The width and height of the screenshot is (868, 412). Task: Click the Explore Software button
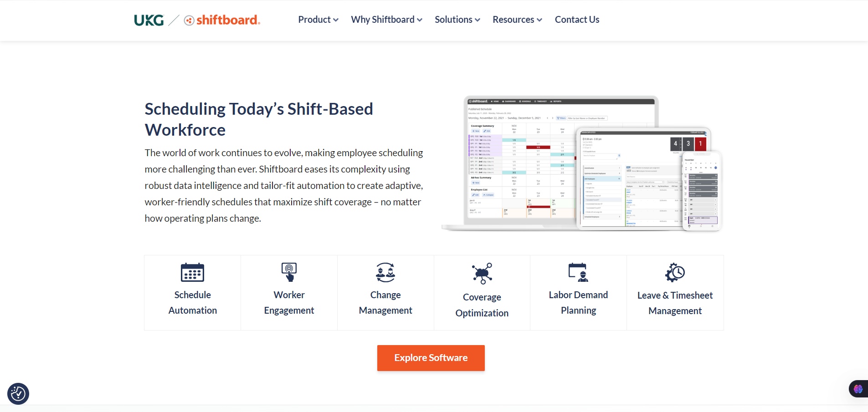pos(431,358)
